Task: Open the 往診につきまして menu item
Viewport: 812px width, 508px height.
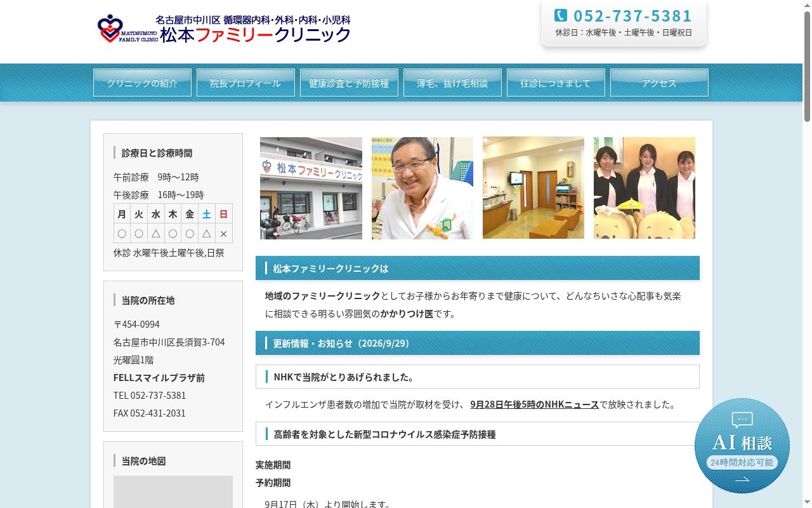Action: (x=556, y=83)
